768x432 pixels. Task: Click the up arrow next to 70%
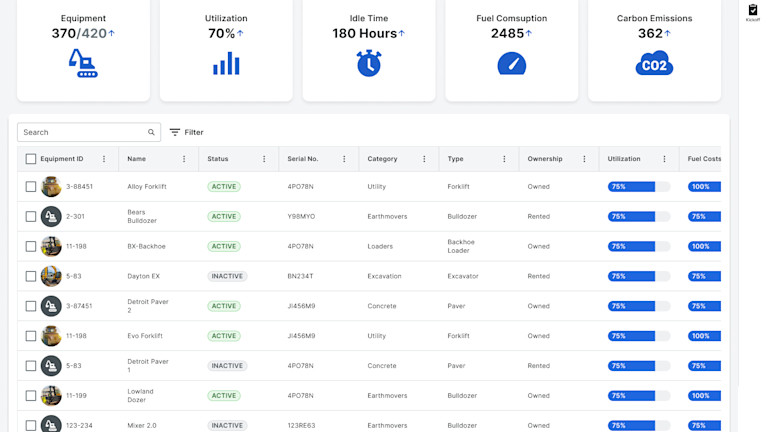240,33
